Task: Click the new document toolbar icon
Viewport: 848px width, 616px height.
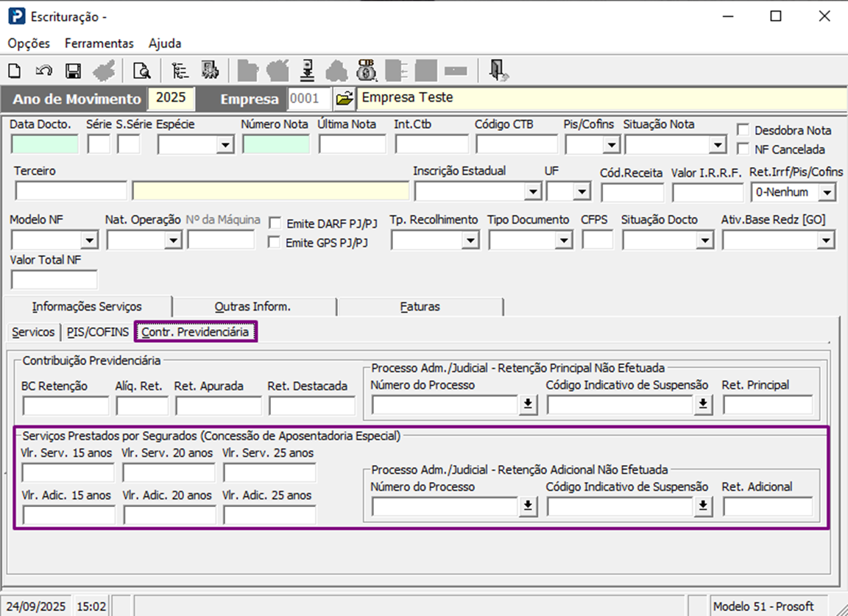Action: point(14,71)
